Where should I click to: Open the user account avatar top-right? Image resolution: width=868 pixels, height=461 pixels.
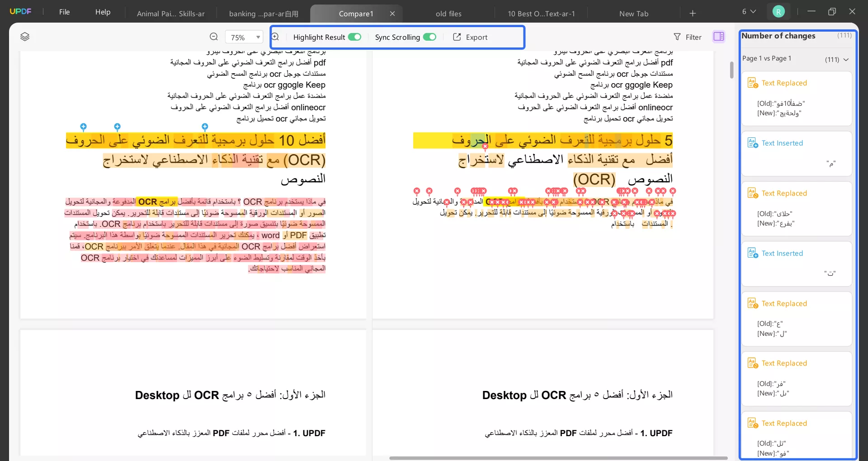(778, 11)
